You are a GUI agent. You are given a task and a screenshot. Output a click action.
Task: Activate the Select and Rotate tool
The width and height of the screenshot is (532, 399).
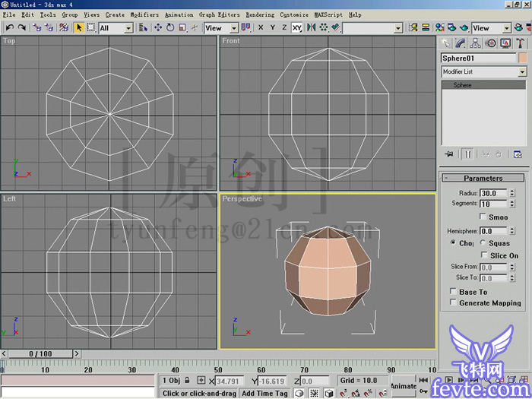[170, 28]
